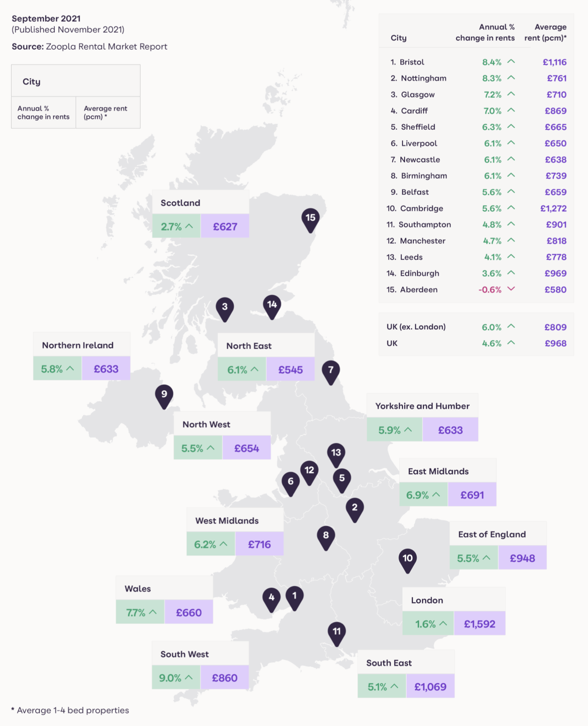Screen dimensions: 588x726
Task: Click map pin number 7 for Newcastle
Action: (x=331, y=371)
